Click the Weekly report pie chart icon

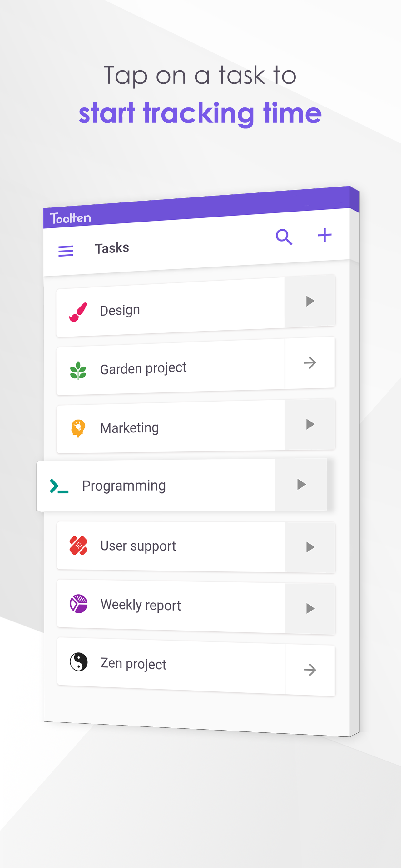(x=78, y=603)
